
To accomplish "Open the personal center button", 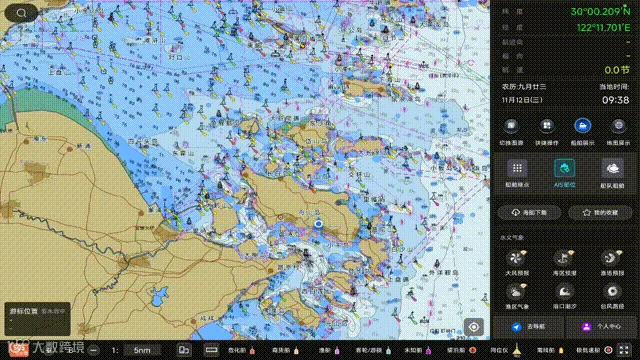I will point(600,327).
